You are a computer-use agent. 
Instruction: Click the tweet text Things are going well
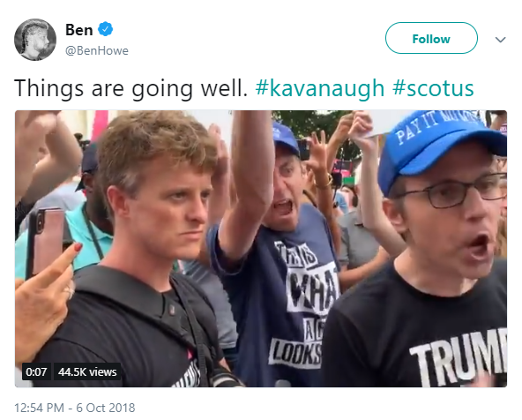[x=130, y=88]
